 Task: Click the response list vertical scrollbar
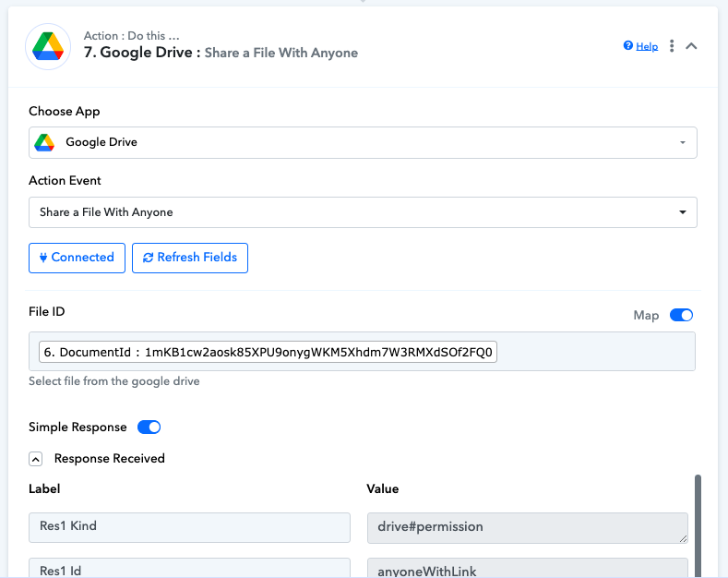pos(698,526)
